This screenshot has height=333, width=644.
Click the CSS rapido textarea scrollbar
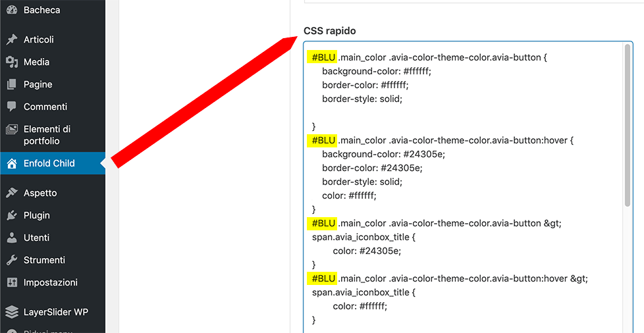pos(627,125)
